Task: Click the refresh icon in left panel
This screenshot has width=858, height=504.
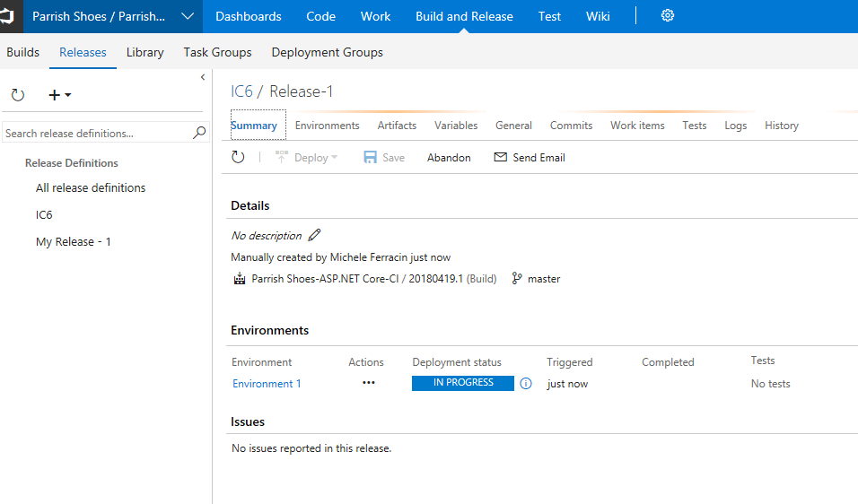Action: [x=18, y=95]
